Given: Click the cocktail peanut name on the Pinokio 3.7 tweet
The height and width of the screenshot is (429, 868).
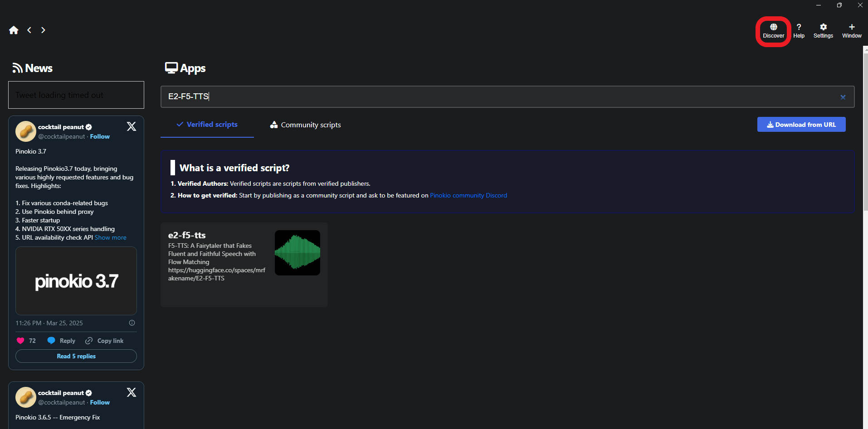Looking at the screenshot, I should 61,127.
